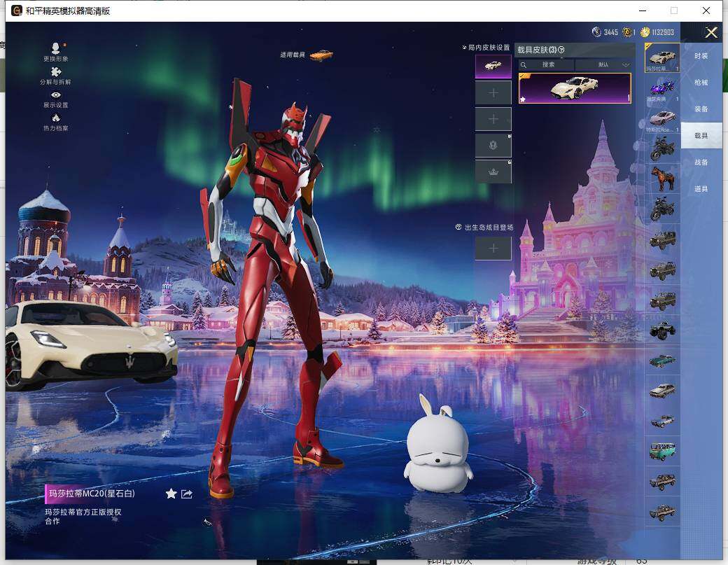Switch to the 枪械 tab
Viewport: 728px width, 565px height.
701,82
